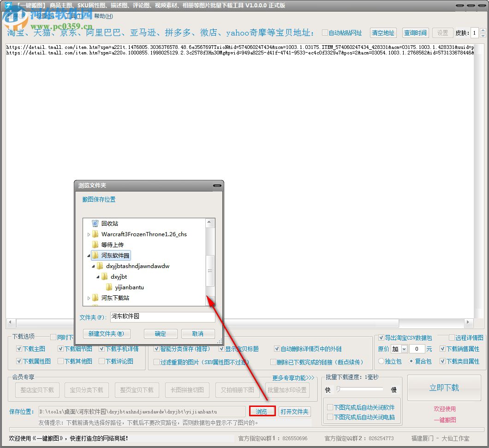489x448 pixels.
Task: Toggle 自动删除详情页中的外链 checkbox
Action: point(277,349)
